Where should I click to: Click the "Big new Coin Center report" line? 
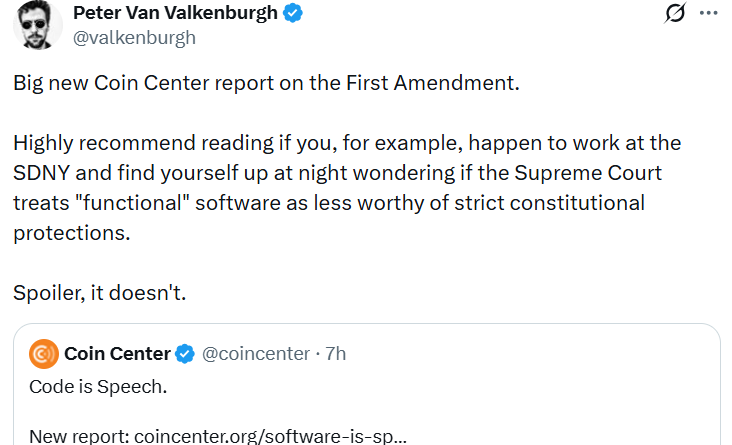[x=266, y=82]
